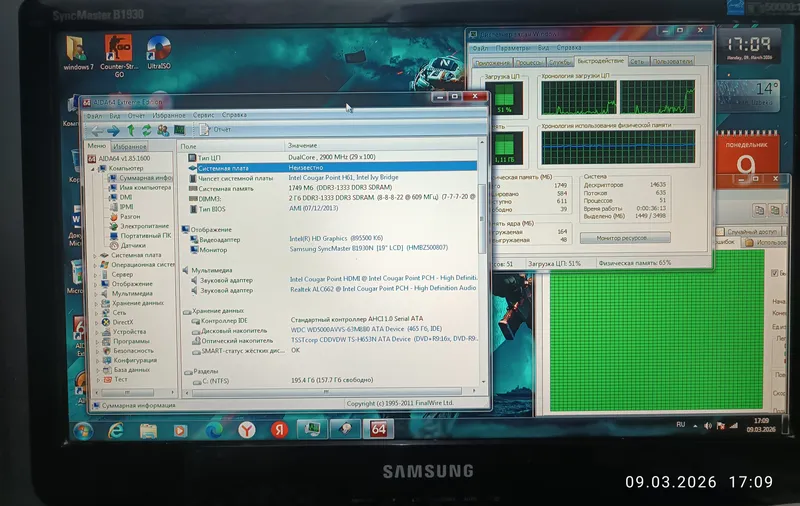800x506 pixels.
Task: Open Yandex Browser icon on taskbar
Action: point(246,430)
